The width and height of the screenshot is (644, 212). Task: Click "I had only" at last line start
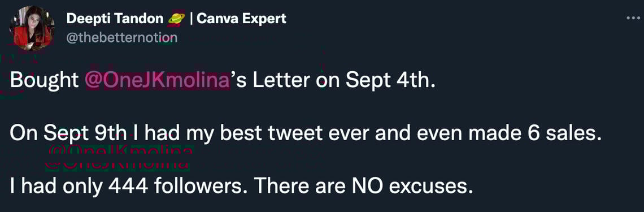click(56, 188)
